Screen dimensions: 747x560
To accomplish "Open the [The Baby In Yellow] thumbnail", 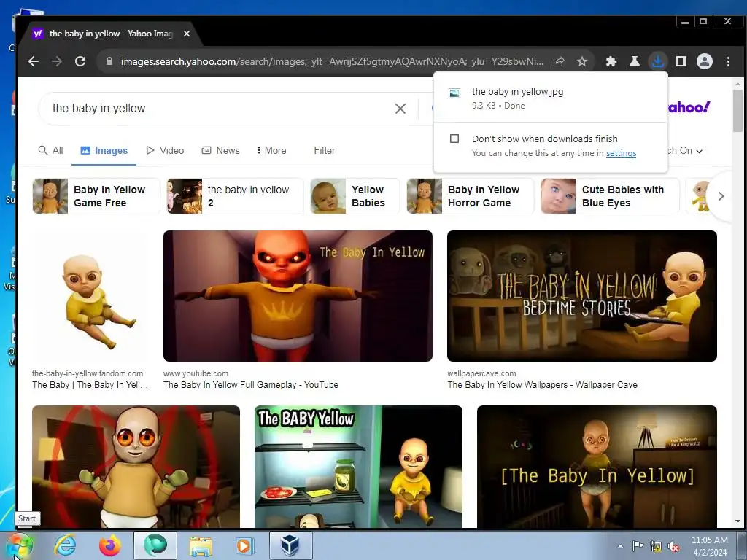I will [597, 467].
